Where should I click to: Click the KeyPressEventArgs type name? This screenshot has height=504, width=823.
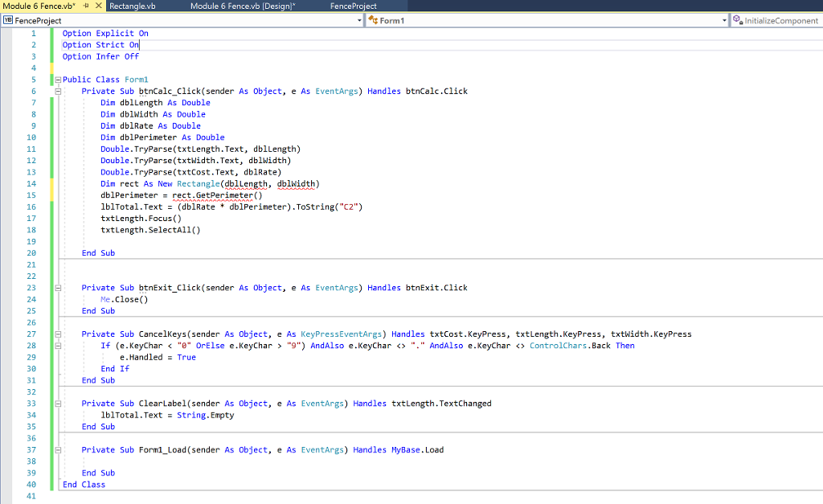341,334
